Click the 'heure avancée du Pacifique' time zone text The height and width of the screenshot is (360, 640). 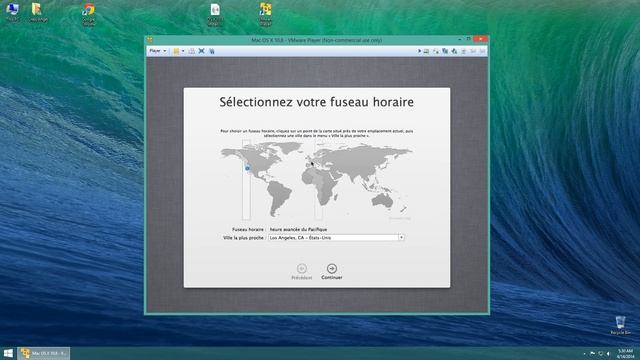[298, 229]
